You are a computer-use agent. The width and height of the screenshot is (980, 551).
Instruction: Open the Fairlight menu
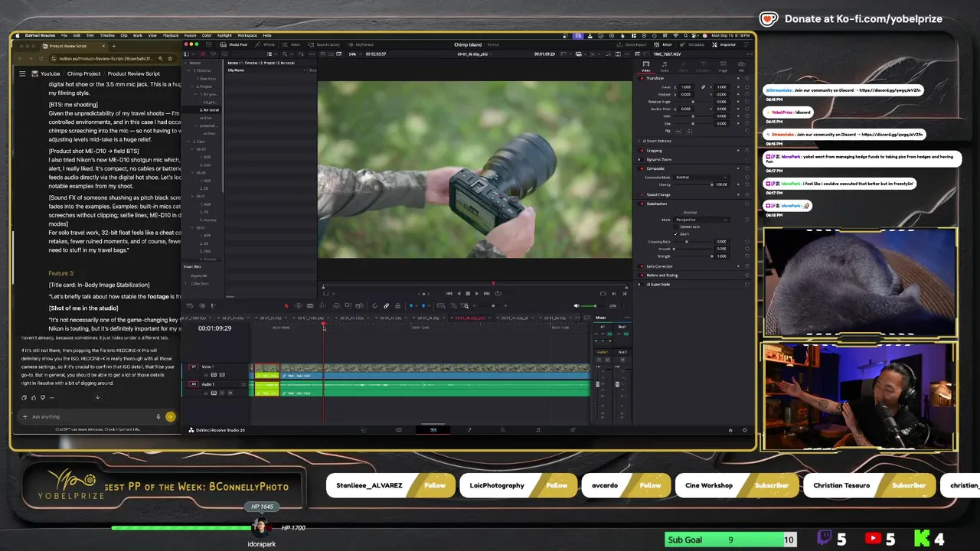coord(224,35)
